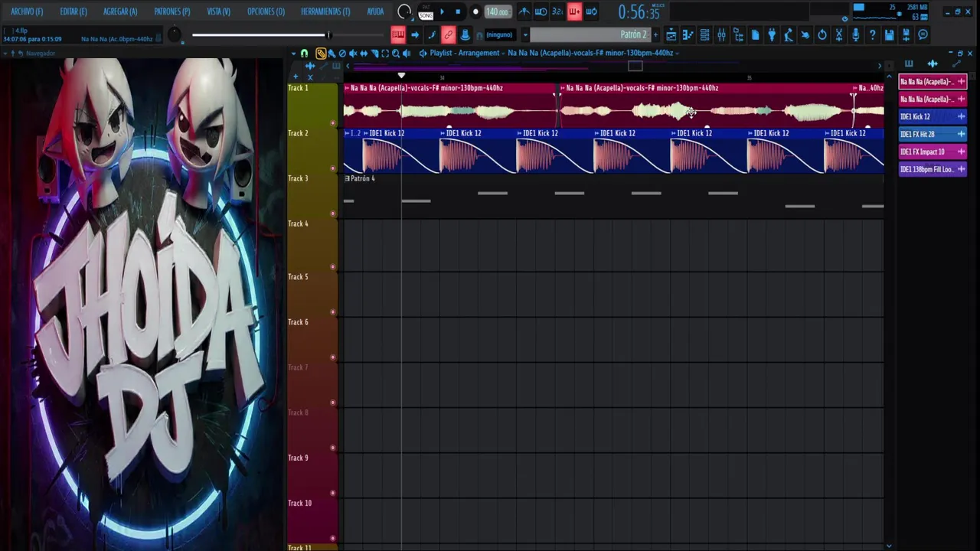The width and height of the screenshot is (980, 551).
Task: Toggle typing keyboard to piano button
Action: coord(398,34)
